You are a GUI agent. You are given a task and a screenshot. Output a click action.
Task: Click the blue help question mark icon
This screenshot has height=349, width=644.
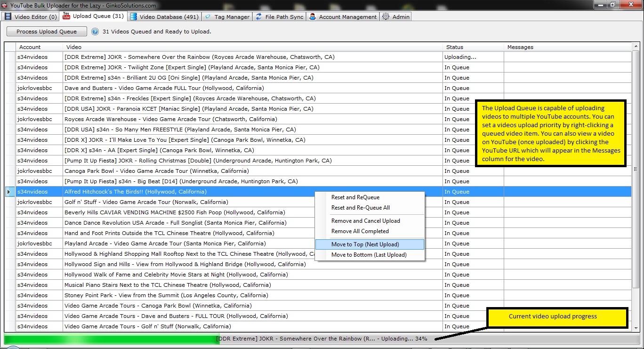click(x=95, y=32)
